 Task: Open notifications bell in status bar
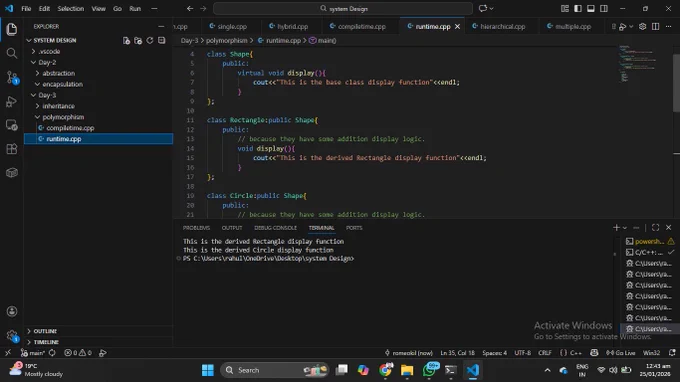[x=672, y=353]
